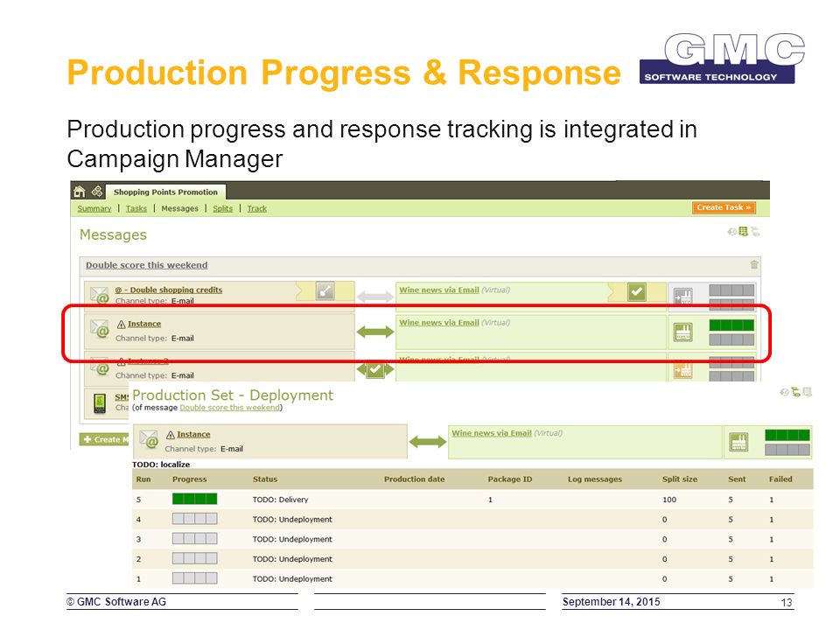Click the green status bar in highlighted Instance row

tap(731, 325)
